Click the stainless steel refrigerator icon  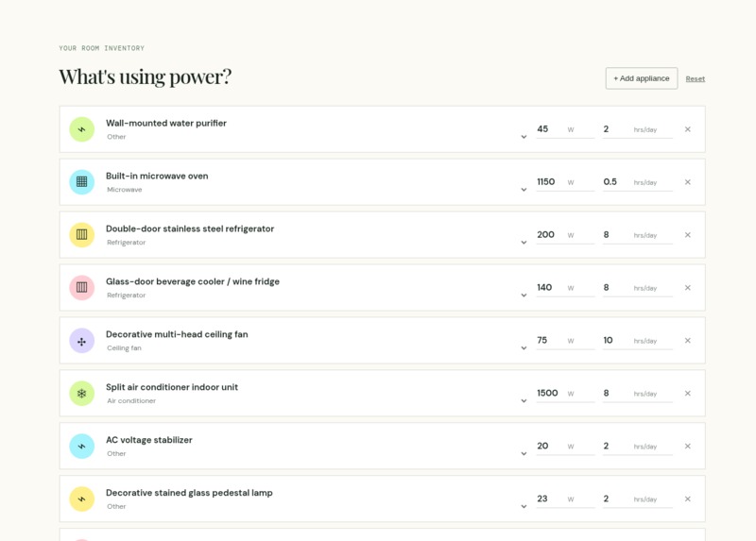tap(82, 234)
